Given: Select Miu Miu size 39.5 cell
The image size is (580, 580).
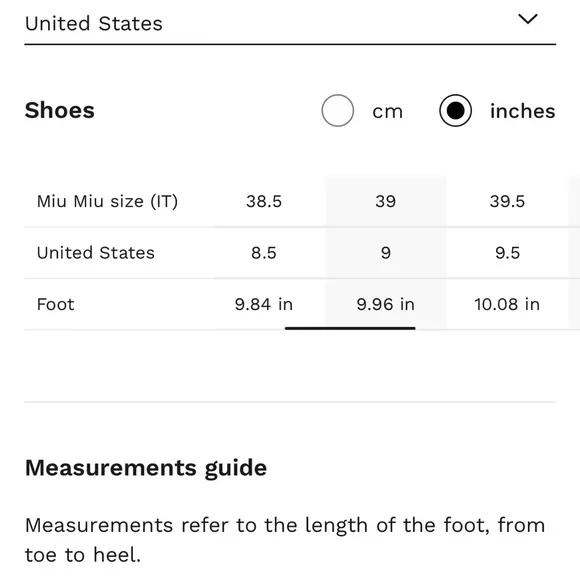Looking at the screenshot, I should point(507,202).
